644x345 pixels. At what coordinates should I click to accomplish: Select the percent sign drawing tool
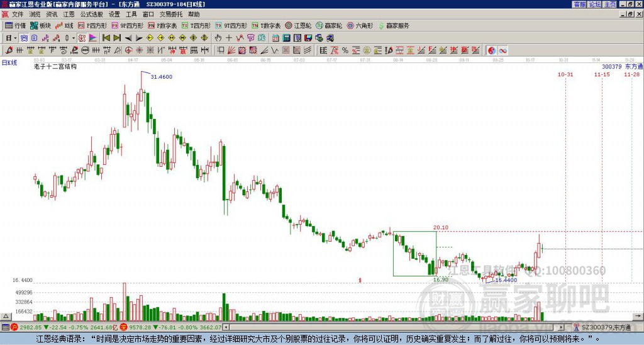pos(345,50)
